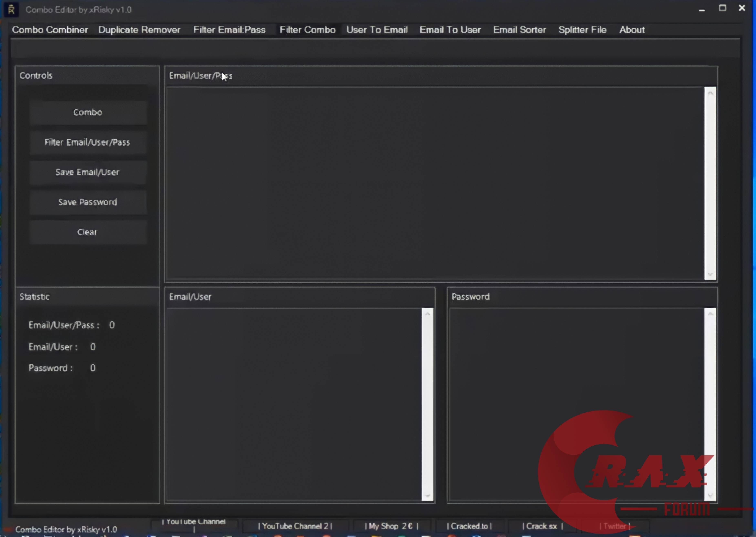Open the Combo Combiner tab
Screen dimensions: 756x537
click(x=50, y=30)
